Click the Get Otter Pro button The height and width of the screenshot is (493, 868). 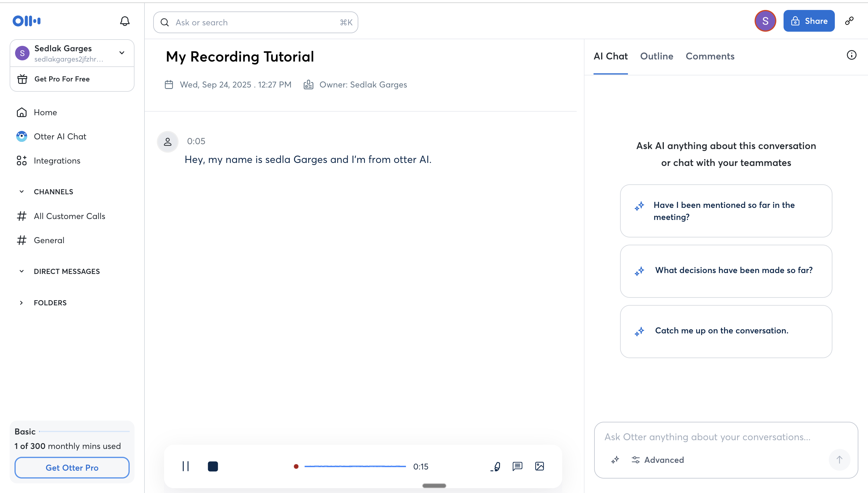[72, 468]
